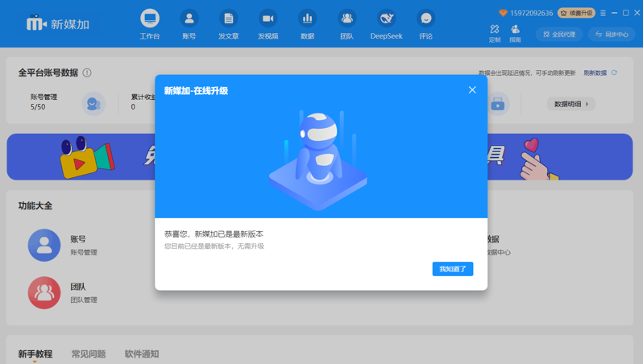Click the 定制 customize icon
This screenshot has width=643, height=364.
[495, 29]
